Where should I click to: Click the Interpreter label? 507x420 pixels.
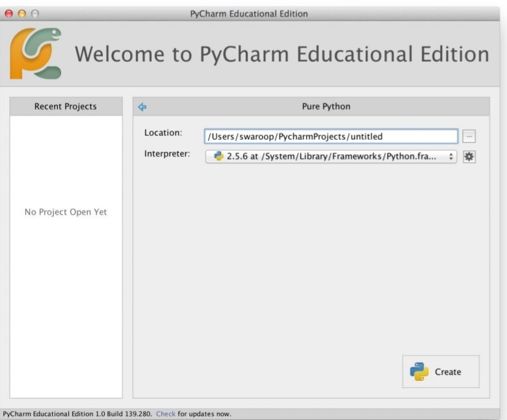tap(167, 154)
